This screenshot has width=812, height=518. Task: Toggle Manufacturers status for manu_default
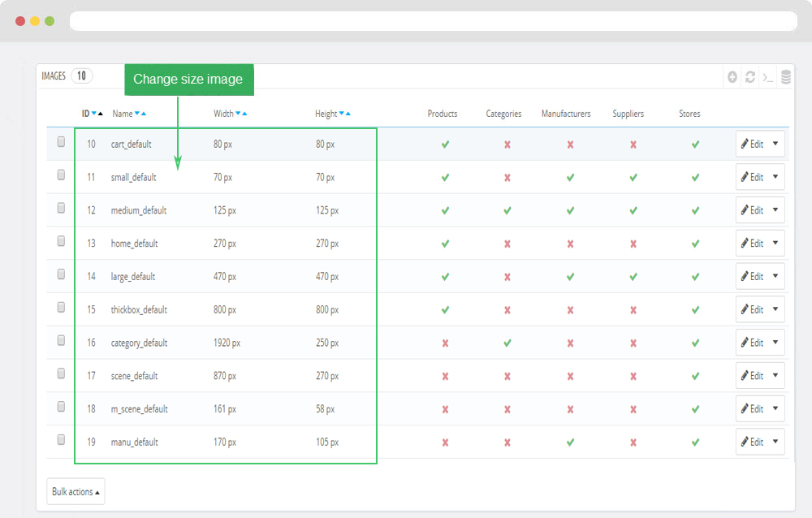[x=570, y=442]
